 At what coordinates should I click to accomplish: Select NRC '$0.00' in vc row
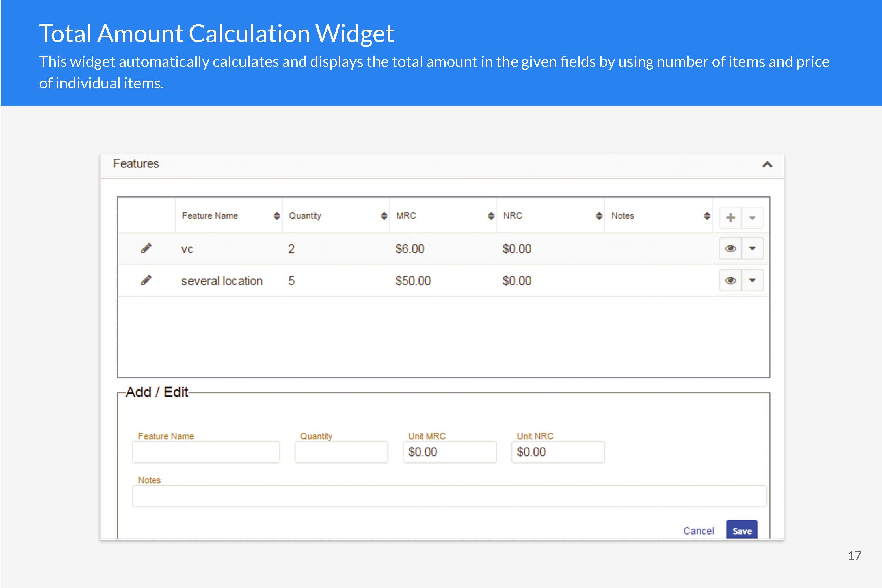517,248
